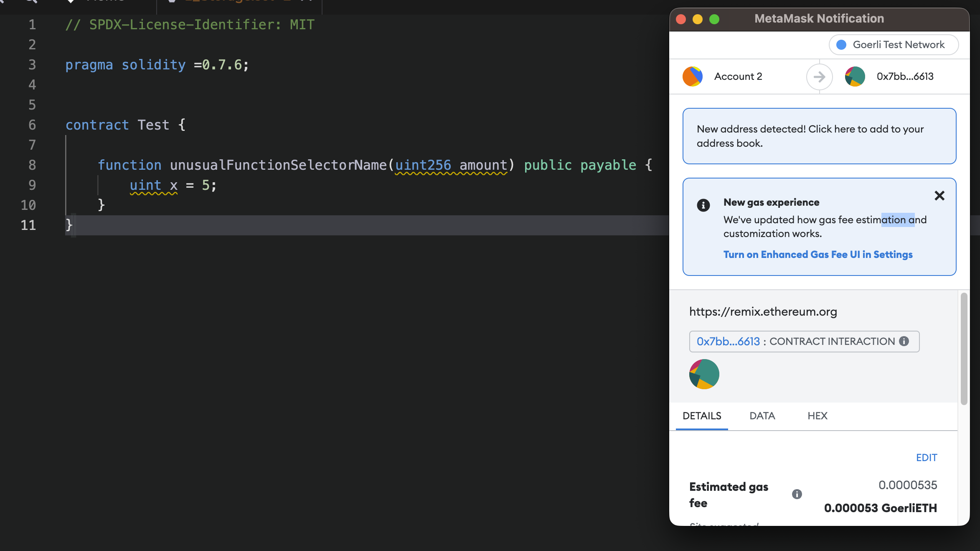Switch to the DETAILS tab
The image size is (980, 551).
click(702, 416)
